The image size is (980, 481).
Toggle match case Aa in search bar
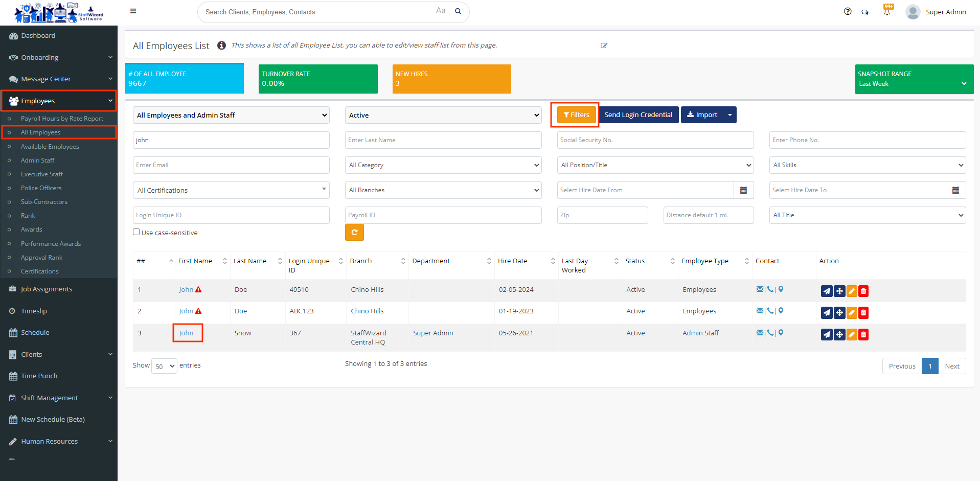click(x=441, y=11)
